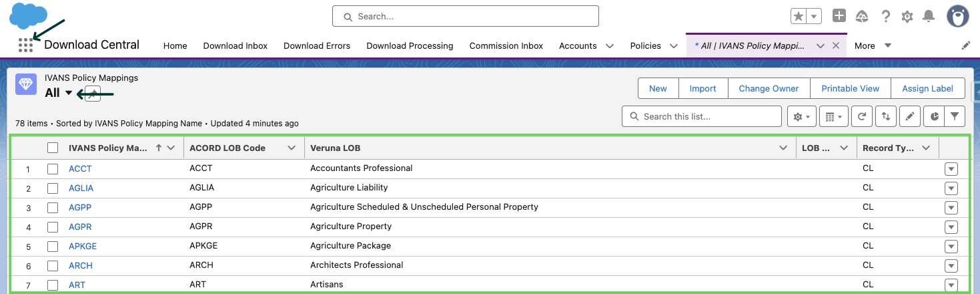This screenshot has height=294, width=980.
Task: Open the sort arrows icon in list toolbar
Action: coord(885,116)
